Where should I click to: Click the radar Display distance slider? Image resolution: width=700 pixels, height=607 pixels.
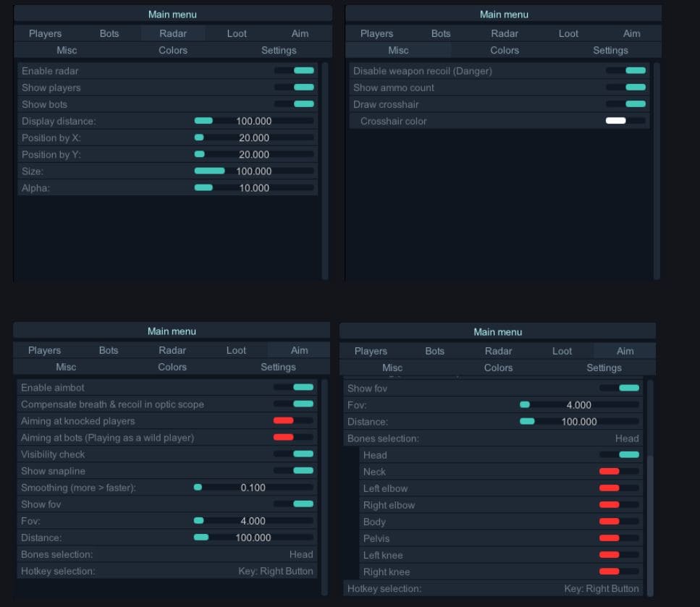tap(253, 121)
